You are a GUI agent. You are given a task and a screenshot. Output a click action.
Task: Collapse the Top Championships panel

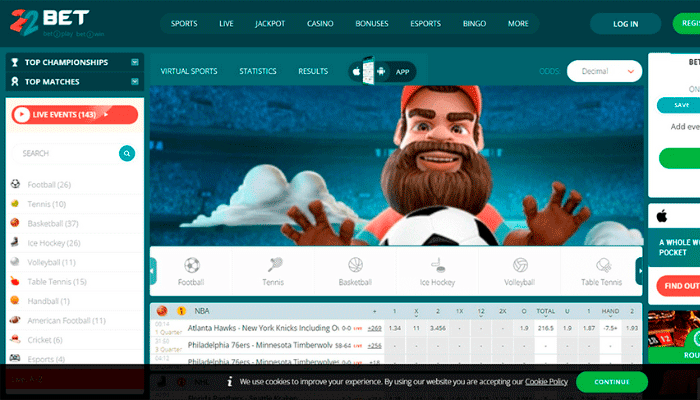pyautogui.click(x=135, y=62)
